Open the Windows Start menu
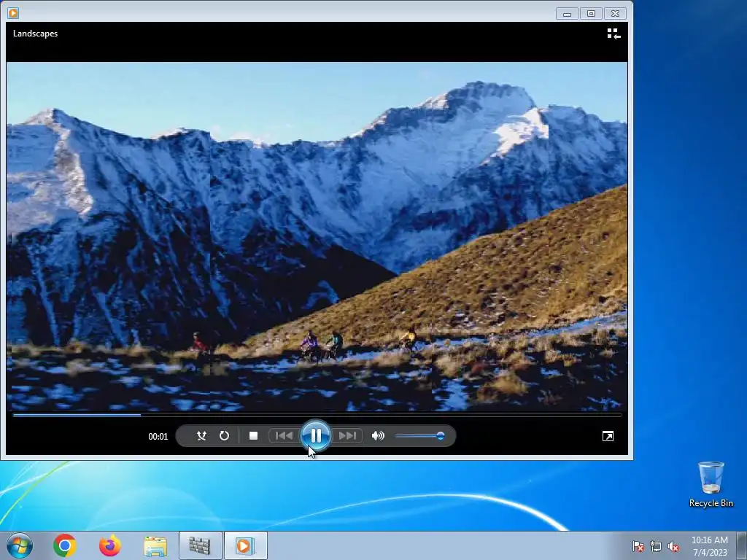Screen dimensions: 747x560 (x=20, y=545)
